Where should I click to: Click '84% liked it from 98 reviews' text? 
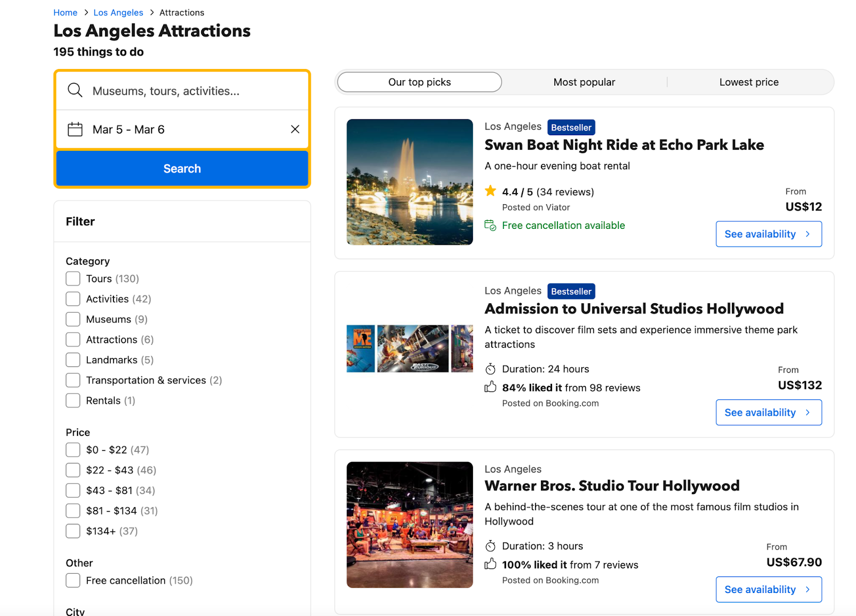click(x=571, y=388)
